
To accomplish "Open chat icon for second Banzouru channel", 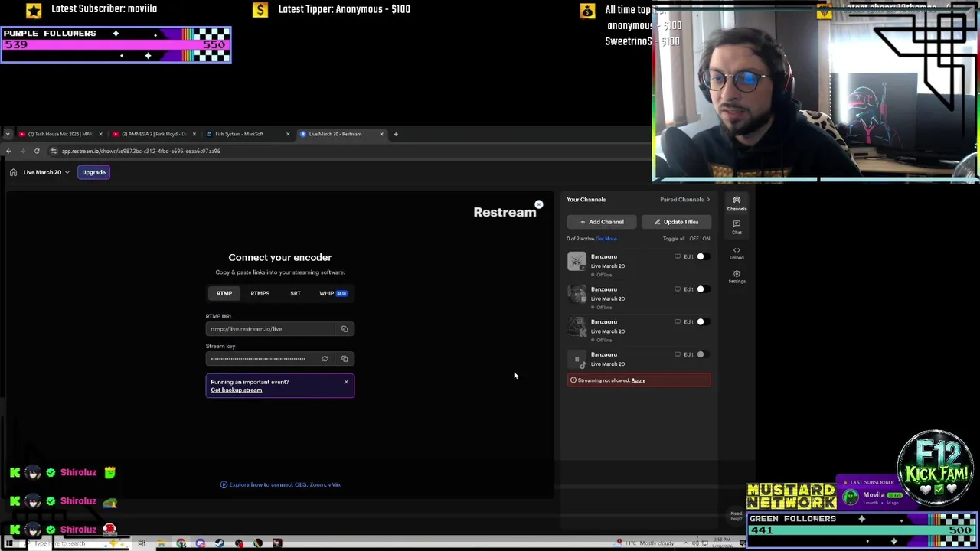I will pos(678,289).
